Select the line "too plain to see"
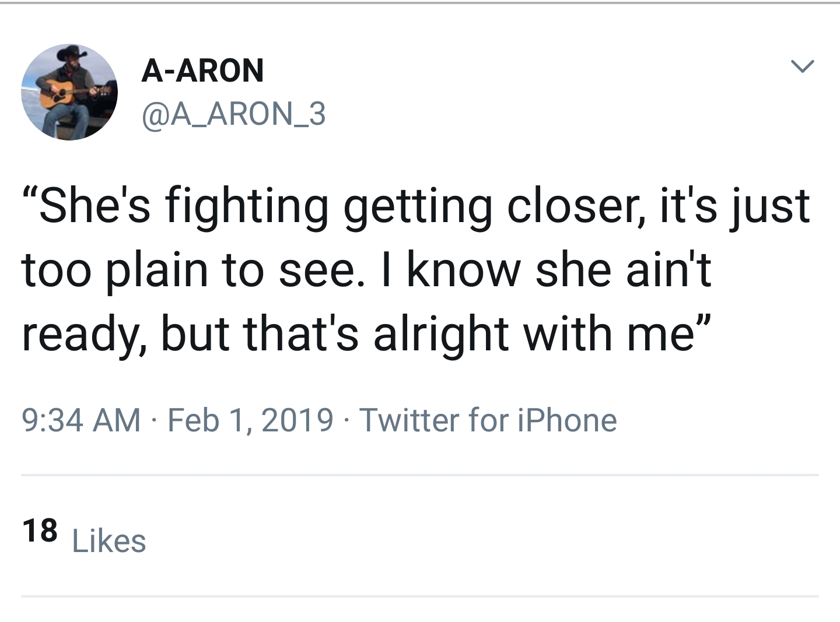The height and width of the screenshot is (622, 840). [x=366, y=270]
